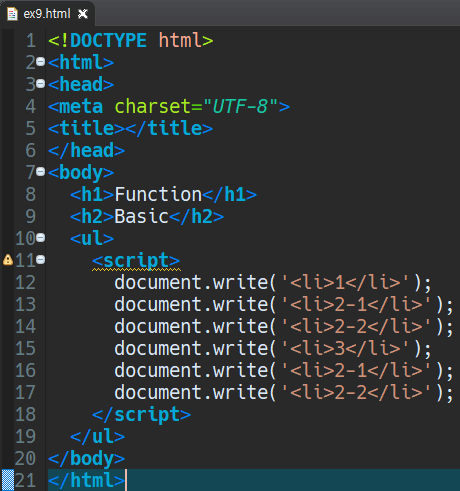This screenshot has height=491, width=460.
Task: Click the opening ul tag on line 10
Action: click(x=92, y=239)
